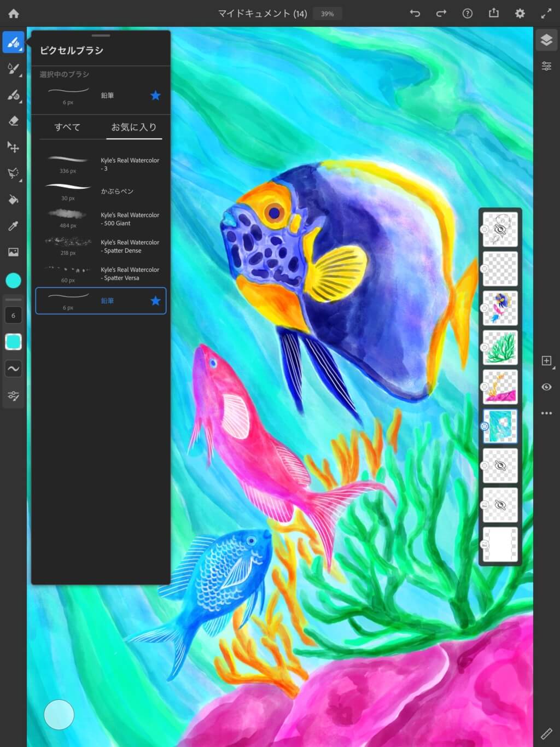The height and width of the screenshot is (747, 560).
Task: Toggle visibility of the current layer
Action: [x=546, y=387]
